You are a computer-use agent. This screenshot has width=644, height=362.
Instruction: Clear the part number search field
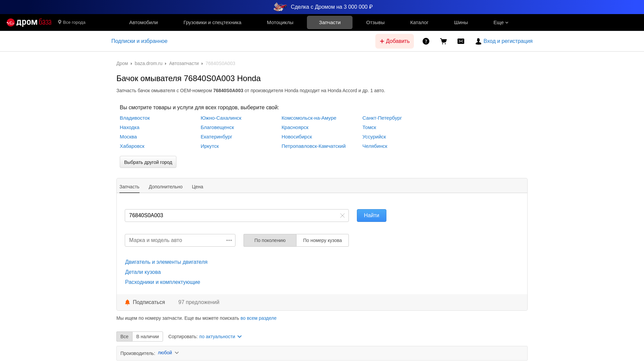pos(342,216)
